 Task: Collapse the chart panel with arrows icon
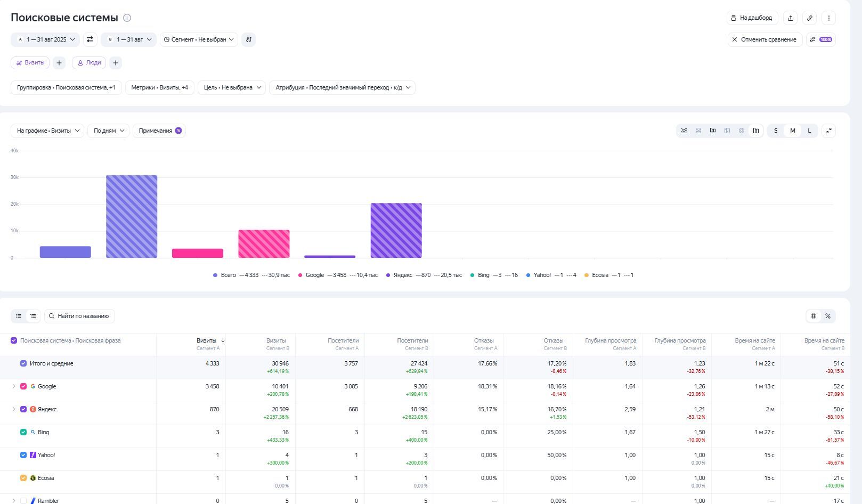point(828,131)
